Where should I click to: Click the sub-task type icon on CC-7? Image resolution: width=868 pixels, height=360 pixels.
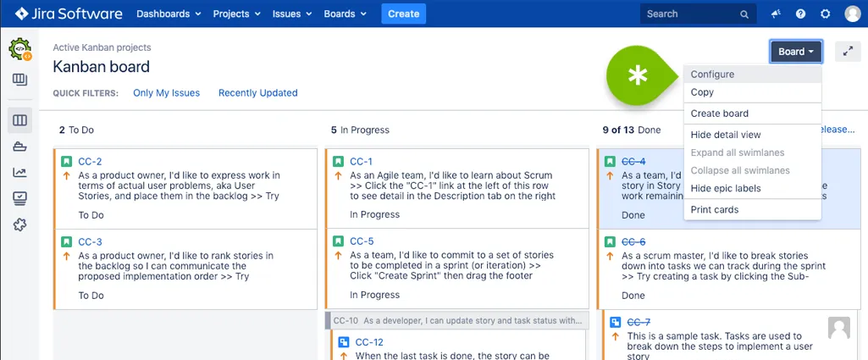click(x=615, y=323)
